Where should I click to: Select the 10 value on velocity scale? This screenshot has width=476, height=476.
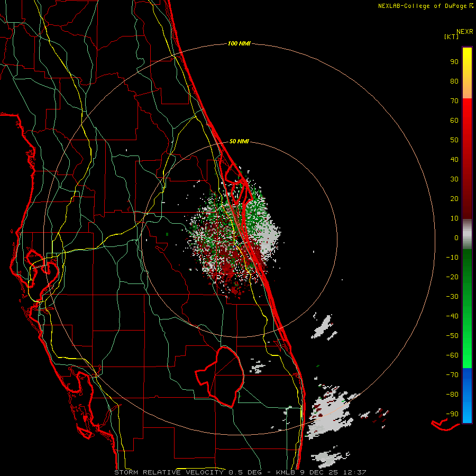pos(454,218)
